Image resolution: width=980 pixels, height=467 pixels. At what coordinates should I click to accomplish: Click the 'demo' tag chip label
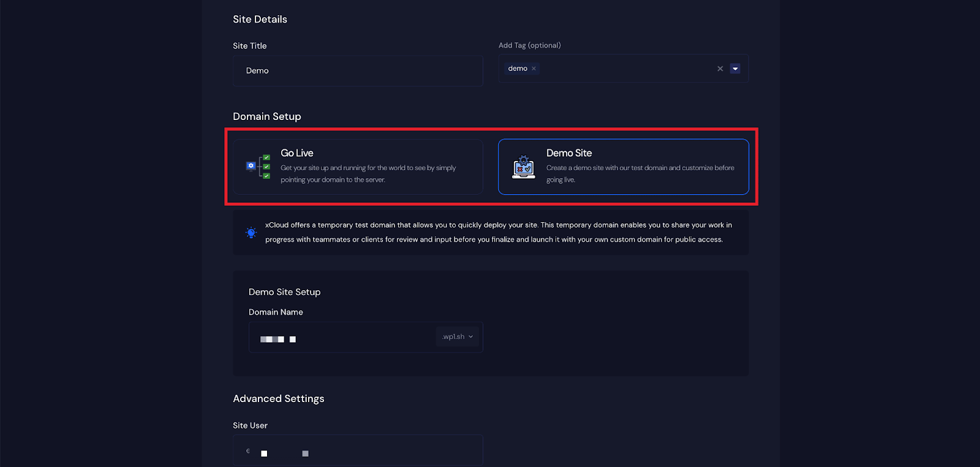[x=518, y=69]
